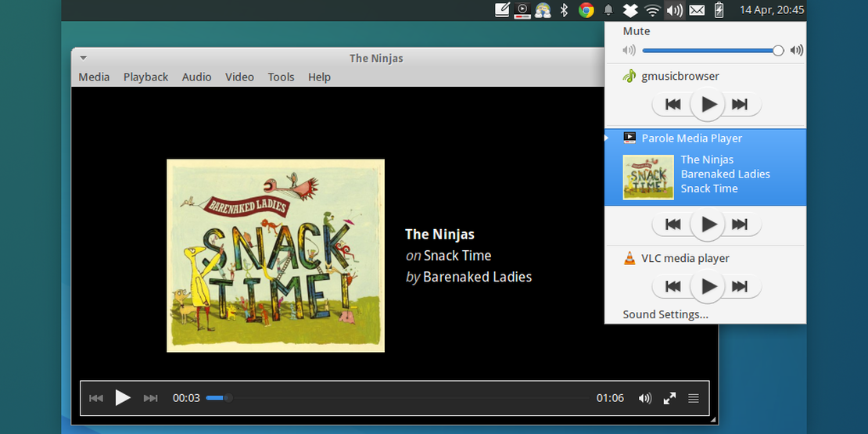Open the Playback menu
Screen dimensions: 868x434
[145, 77]
